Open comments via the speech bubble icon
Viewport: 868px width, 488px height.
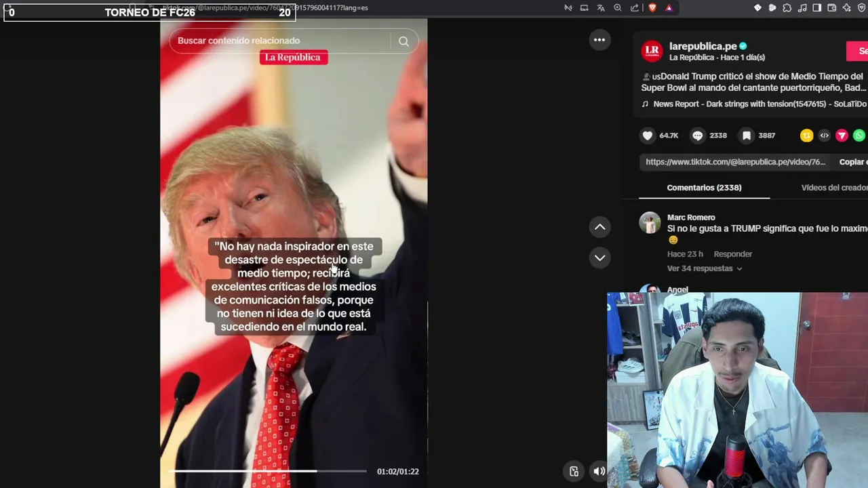(x=697, y=136)
